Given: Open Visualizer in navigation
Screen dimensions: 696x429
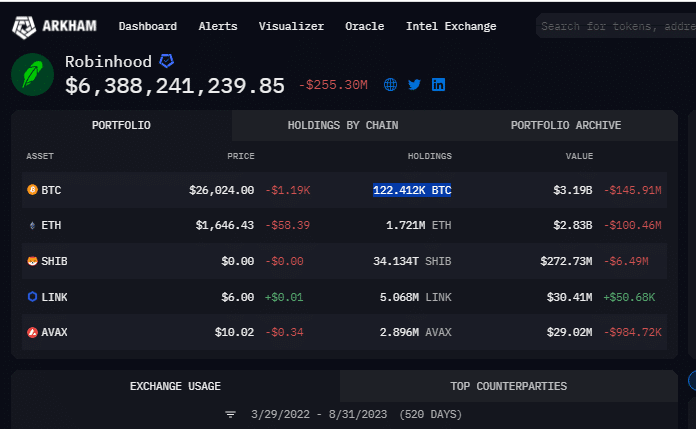Looking at the screenshot, I should (291, 26).
